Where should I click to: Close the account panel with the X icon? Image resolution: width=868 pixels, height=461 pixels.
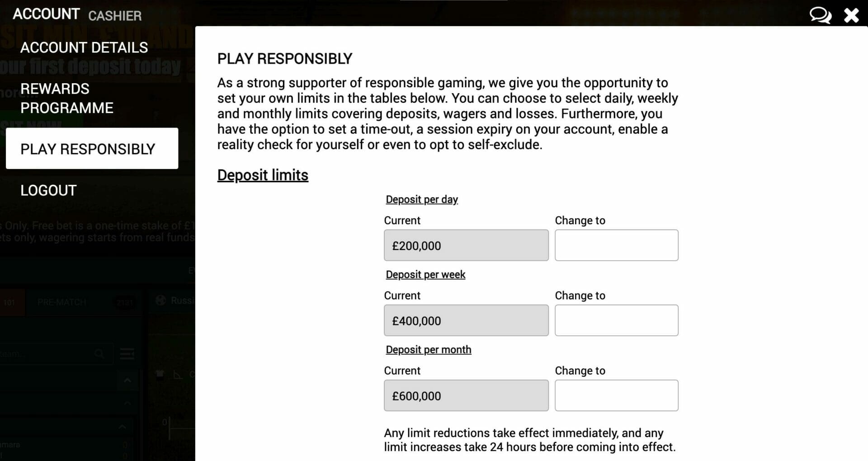[851, 15]
